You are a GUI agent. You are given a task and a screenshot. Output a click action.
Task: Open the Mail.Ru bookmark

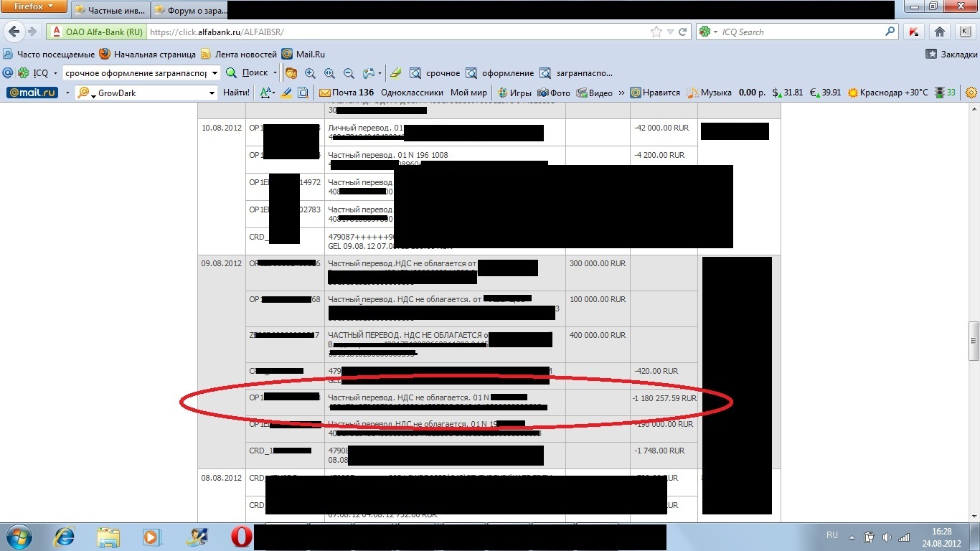click(303, 54)
